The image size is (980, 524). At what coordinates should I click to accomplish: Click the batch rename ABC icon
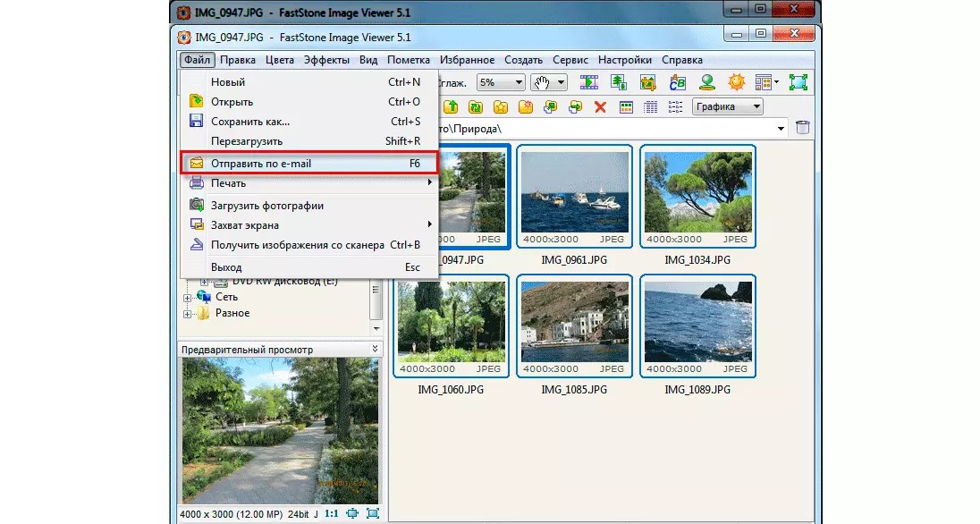tap(677, 82)
